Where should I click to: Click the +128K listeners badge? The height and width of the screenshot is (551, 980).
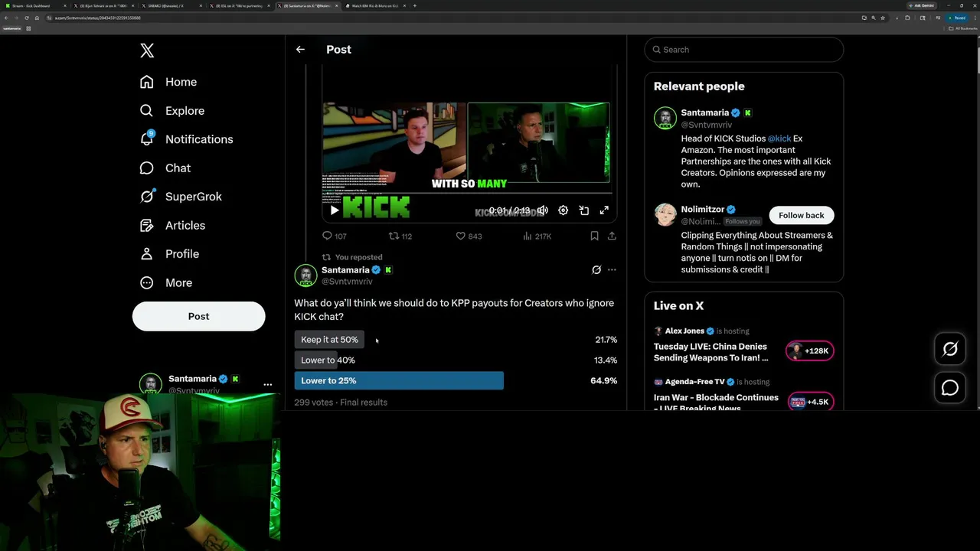810,351
